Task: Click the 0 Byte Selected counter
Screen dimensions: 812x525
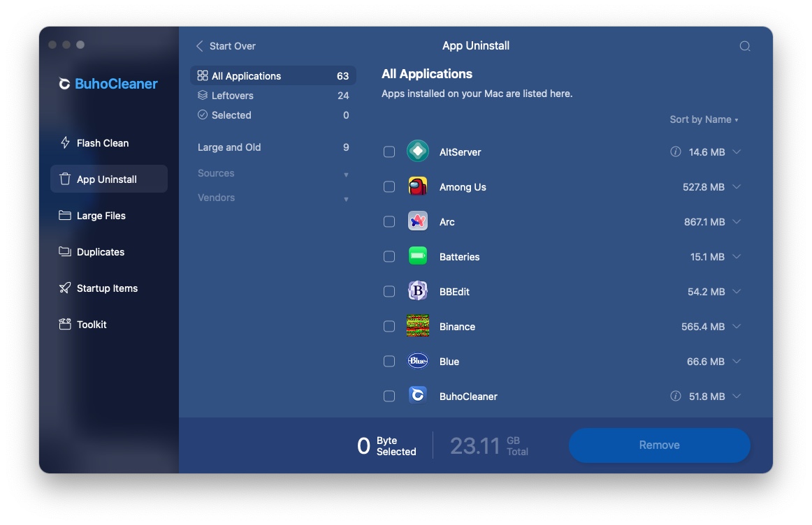Action: 387,446
